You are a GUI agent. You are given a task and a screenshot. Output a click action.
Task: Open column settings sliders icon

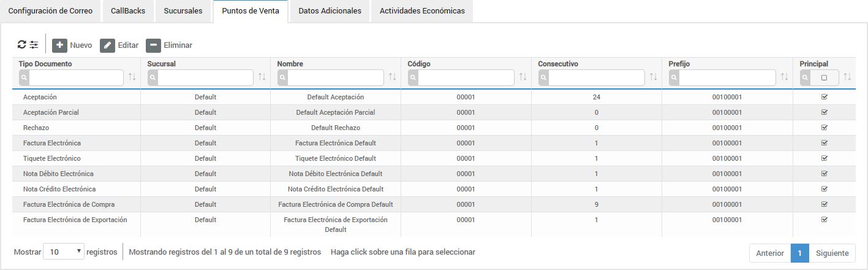click(x=34, y=45)
